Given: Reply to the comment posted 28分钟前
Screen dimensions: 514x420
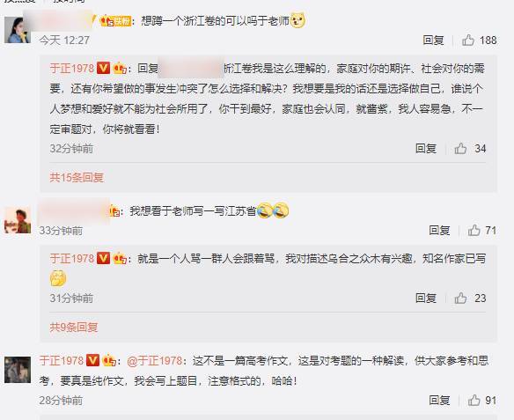Looking at the screenshot, I should point(439,400).
